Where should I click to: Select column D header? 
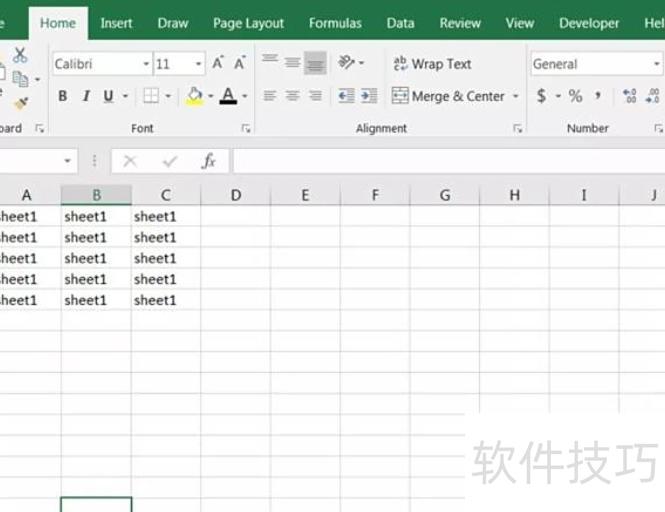236,195
